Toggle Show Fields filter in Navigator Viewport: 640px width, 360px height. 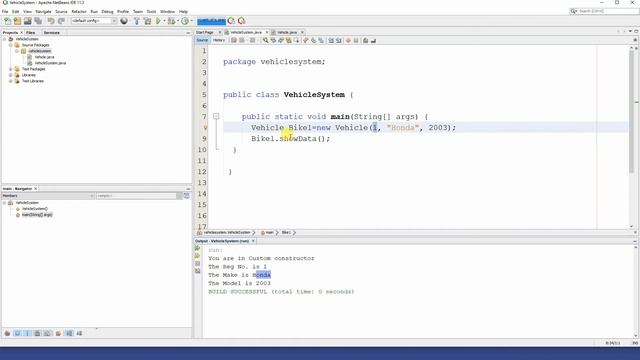[x=18, y=333]
